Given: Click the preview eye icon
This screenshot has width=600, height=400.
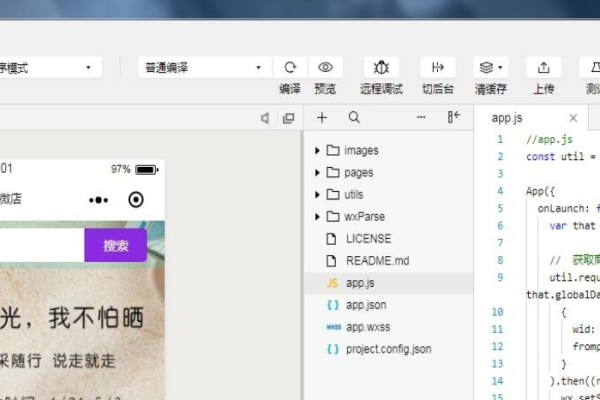Looking at the screenshot, I should 325,67.
